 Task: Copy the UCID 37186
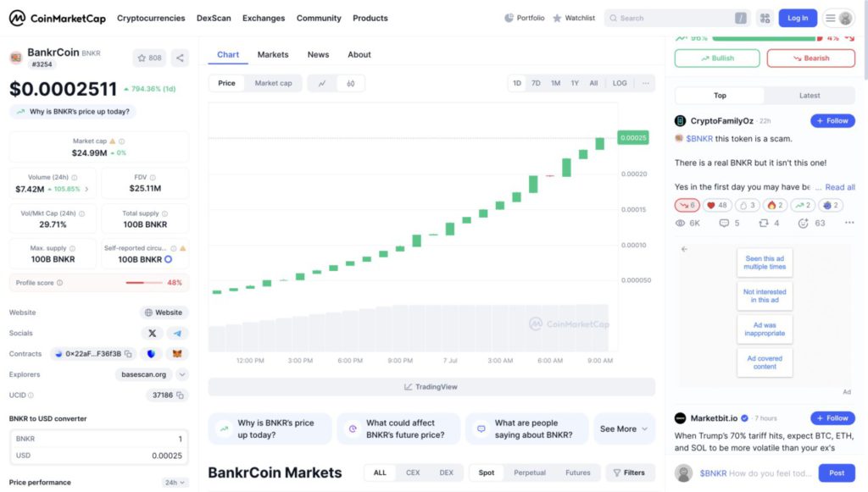tap(180, 395)
